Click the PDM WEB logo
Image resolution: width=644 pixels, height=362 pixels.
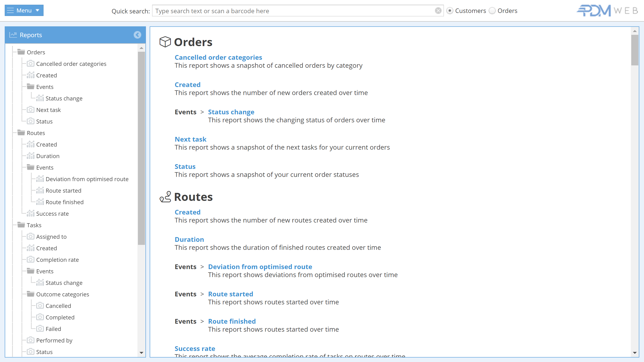click(608, 11)
